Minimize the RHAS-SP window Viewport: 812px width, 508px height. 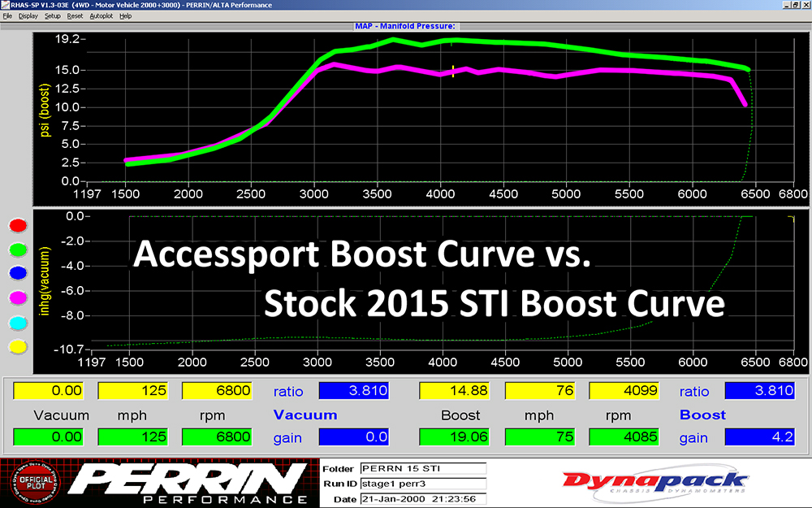click(787, 5)
